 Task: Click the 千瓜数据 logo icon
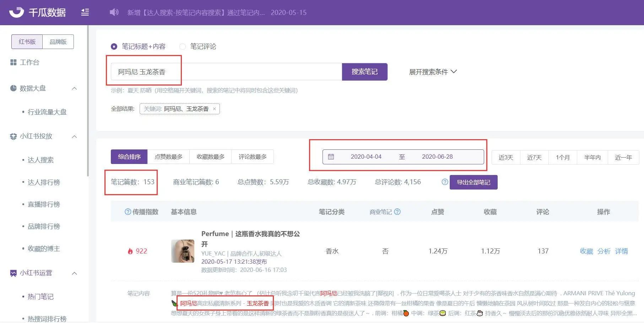click(x=16, y=12)
